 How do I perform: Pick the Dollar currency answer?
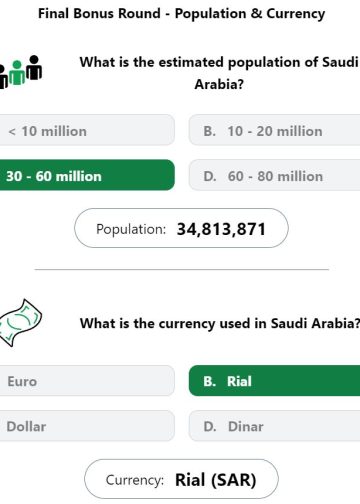(87, 426)
